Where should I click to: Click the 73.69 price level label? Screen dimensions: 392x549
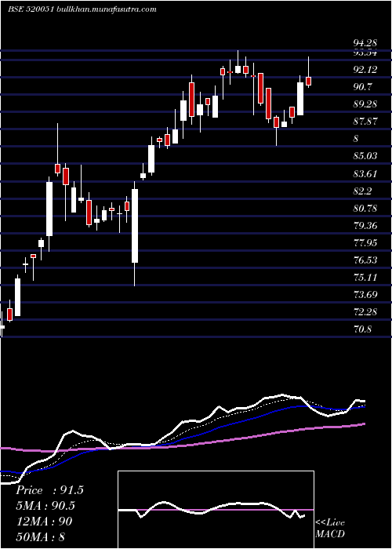365,295
